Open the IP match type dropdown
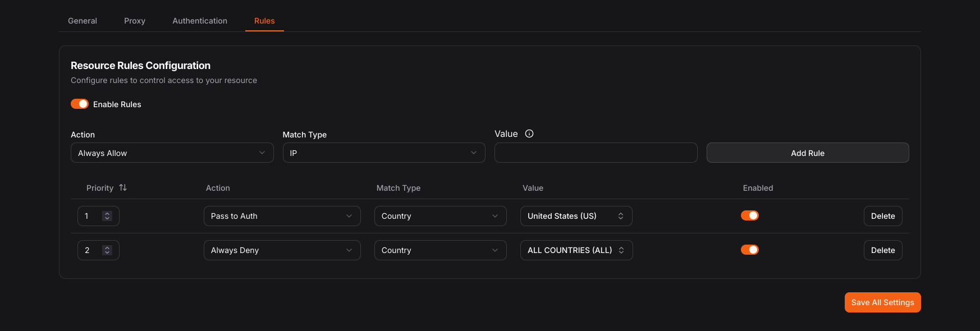The image size is (980, 331). point(383,153)
